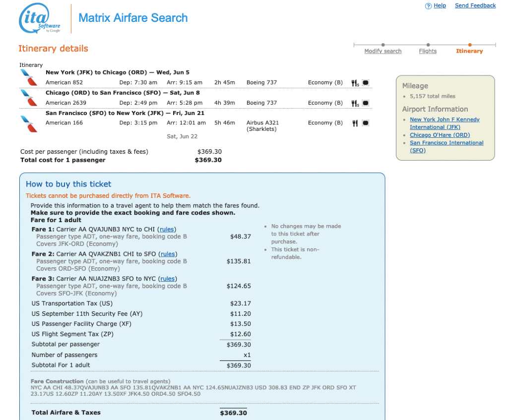The height and width of the screenshot is (420, 508).
Task: Click meal icon for American 2639
Action: click(x=355, y=103)
